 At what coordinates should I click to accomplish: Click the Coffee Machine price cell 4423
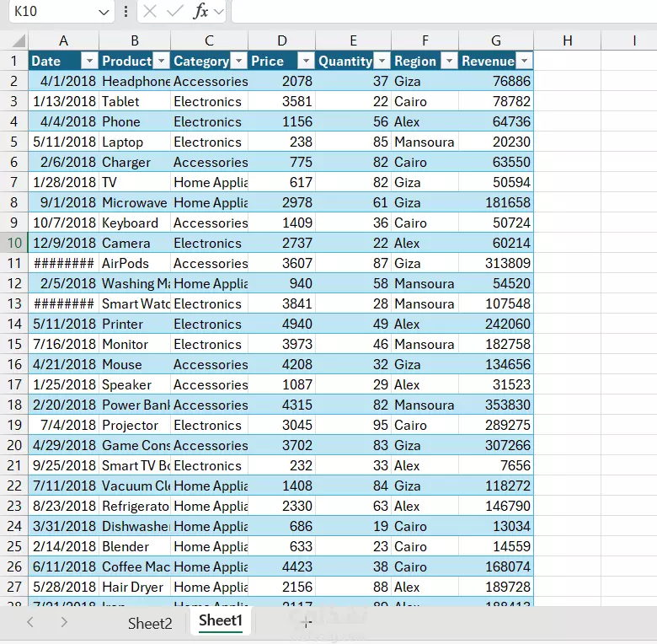click(282, 566)
